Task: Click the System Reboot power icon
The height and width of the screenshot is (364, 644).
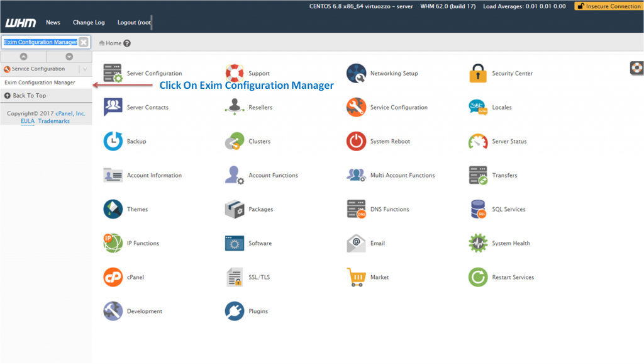Action: (356, 141)
